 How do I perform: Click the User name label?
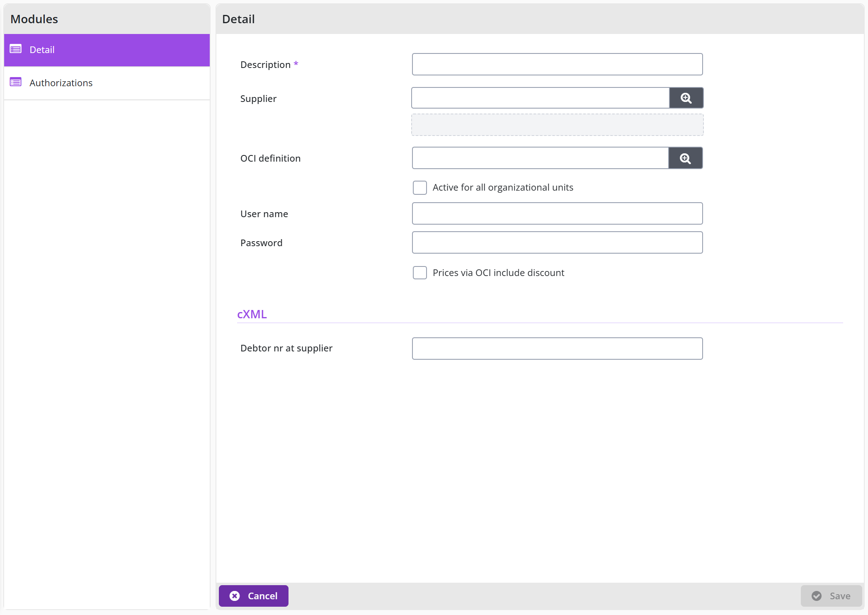click(264, 214)
